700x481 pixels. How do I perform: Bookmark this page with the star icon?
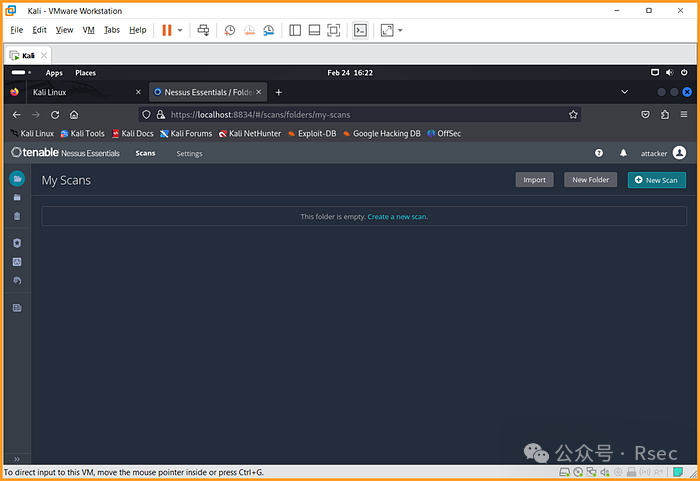[573, 115]
